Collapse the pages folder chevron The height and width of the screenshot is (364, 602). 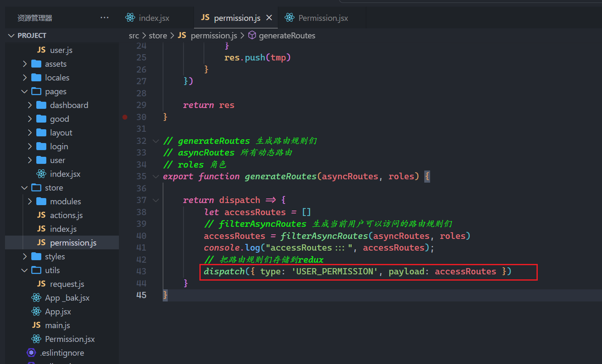coord(25,91)
